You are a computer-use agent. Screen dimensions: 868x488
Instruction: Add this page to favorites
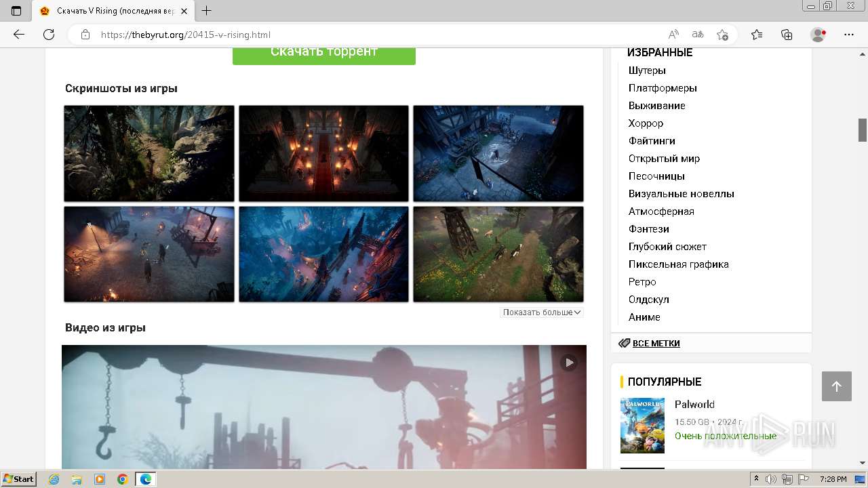click(x=722, y=35)
